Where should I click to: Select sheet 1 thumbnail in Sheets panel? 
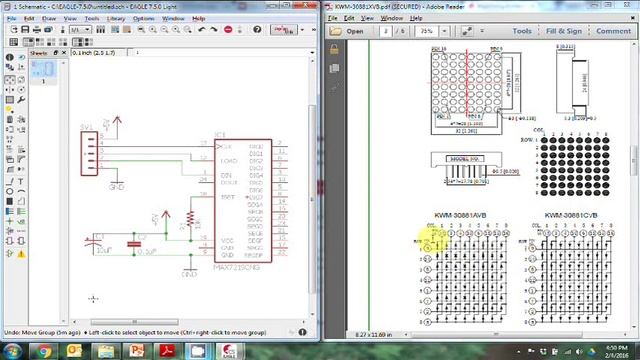pos(43,70)
